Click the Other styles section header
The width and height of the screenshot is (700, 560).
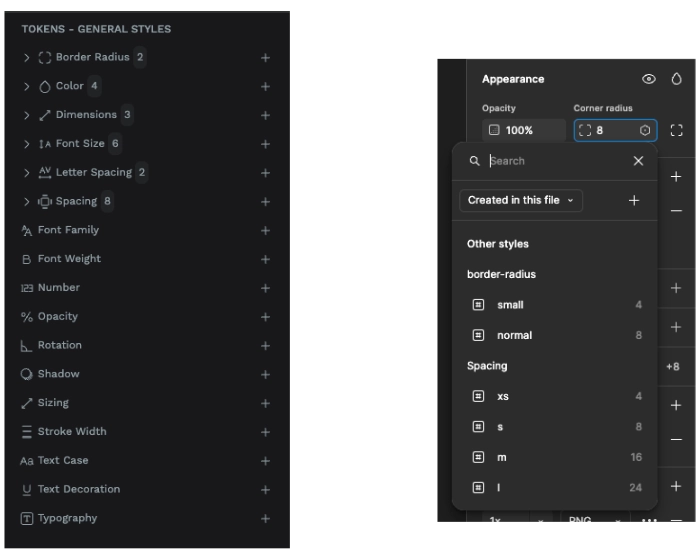(x=498, y=244)
